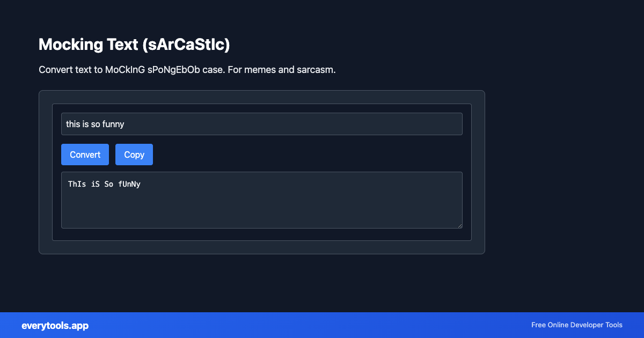Click the tool description text about sPoNgEbOb case
Image resolution: width=644 pixels, height=338 pixels.
coord(187,70)
